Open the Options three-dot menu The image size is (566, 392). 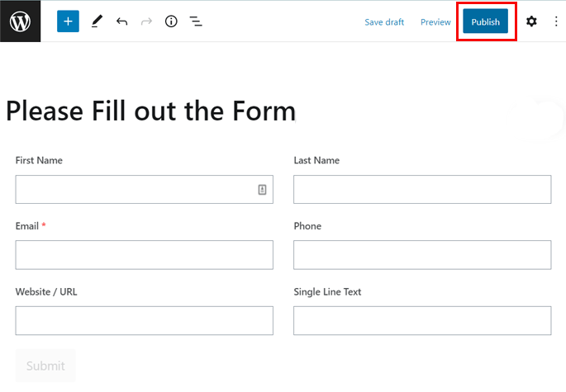[x=555, y=21]
